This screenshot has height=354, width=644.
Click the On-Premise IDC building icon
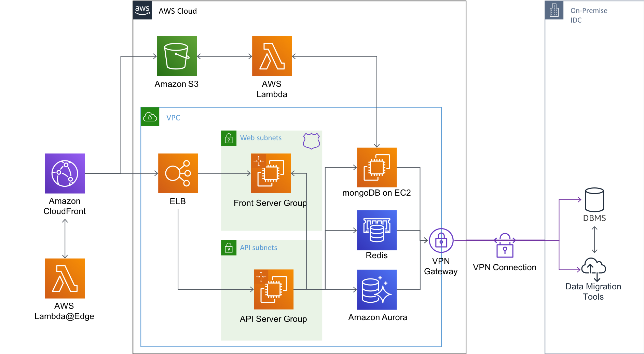click(554, 10)
